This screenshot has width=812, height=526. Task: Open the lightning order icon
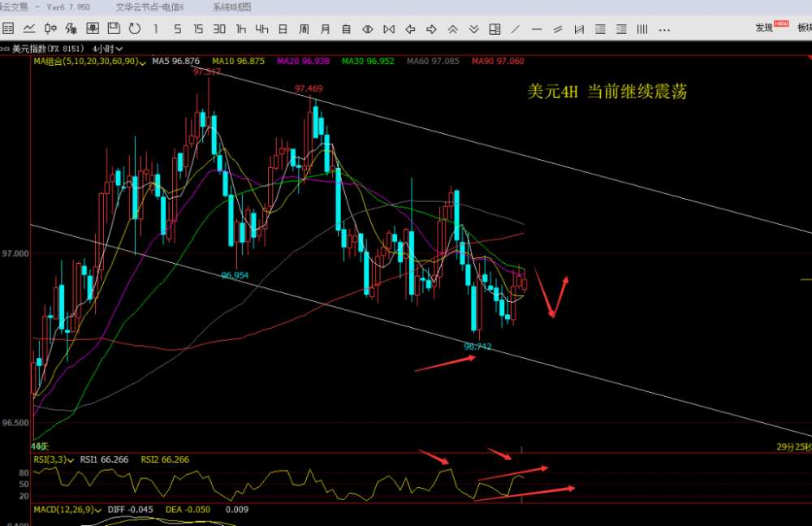pyautogui.click(x=71, y=29)
